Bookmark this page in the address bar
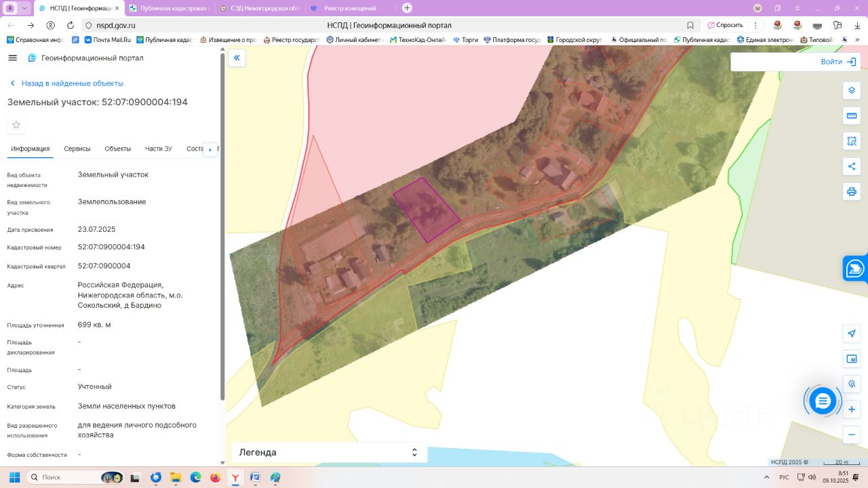Screen dimensions: 868x488 coord(690,25)
